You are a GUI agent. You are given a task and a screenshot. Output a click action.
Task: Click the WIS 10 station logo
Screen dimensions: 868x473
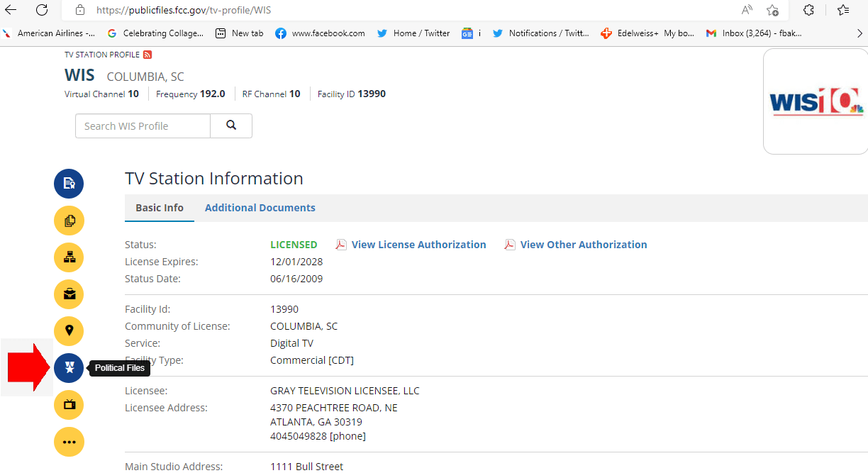point(816,103)
